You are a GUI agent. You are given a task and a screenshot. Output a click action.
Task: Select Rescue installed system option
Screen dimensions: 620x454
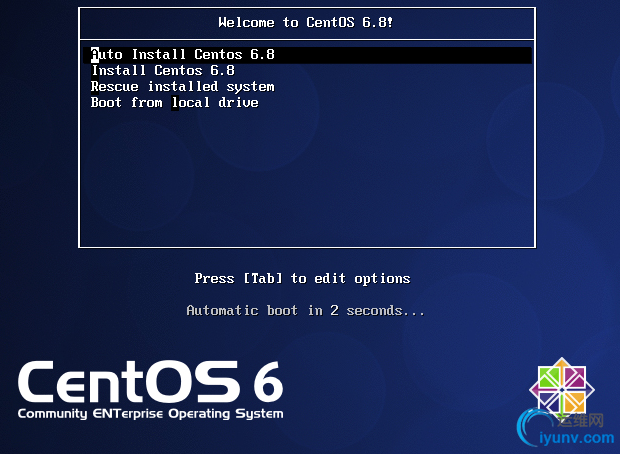pos(183,87)
